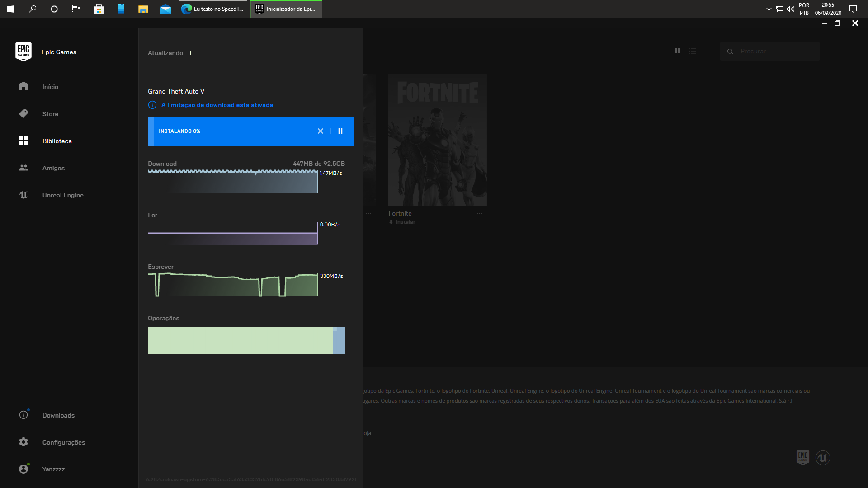The width and height of the screenshot is (868, 488).
Task: Open the Downloads panel in the sidebar
Action: 58,415
